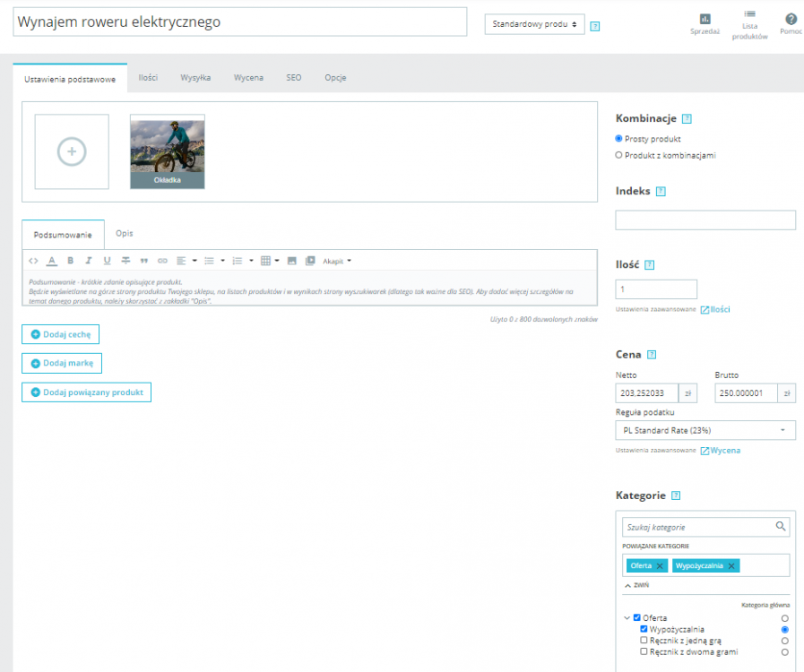Screen dimensions: 804x672
Task: Set Ręcznik z jedną grą as main category
Action: [x=785, y=642]
